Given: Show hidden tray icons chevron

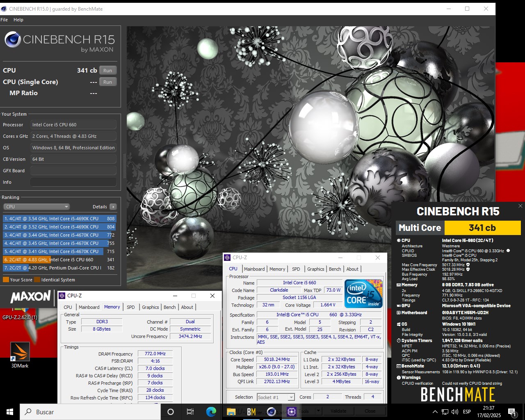Looking at the screenshot, I should tap(435, 412).
